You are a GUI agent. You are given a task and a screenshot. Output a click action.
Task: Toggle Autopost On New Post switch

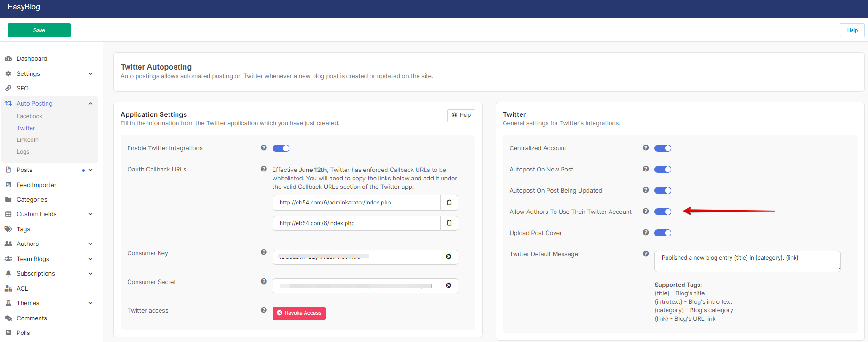(x=663, y=170)
